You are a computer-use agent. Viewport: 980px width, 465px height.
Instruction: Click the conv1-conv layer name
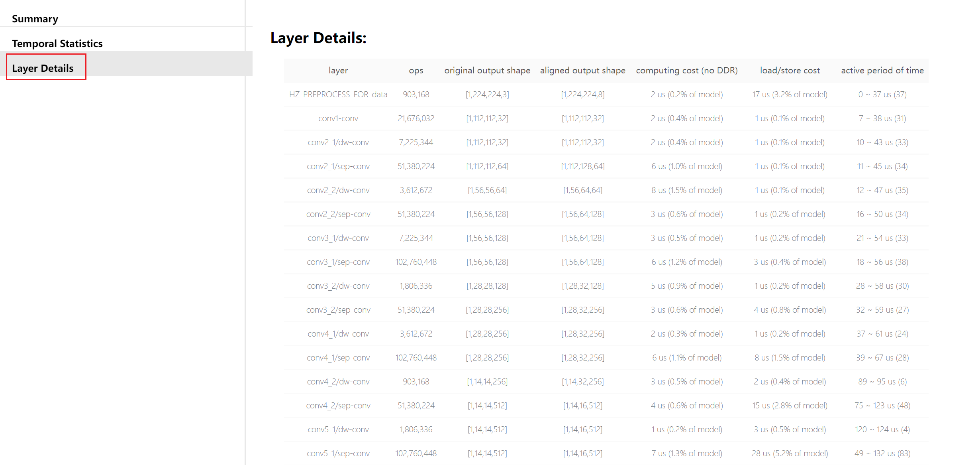(x=338, y=118)
